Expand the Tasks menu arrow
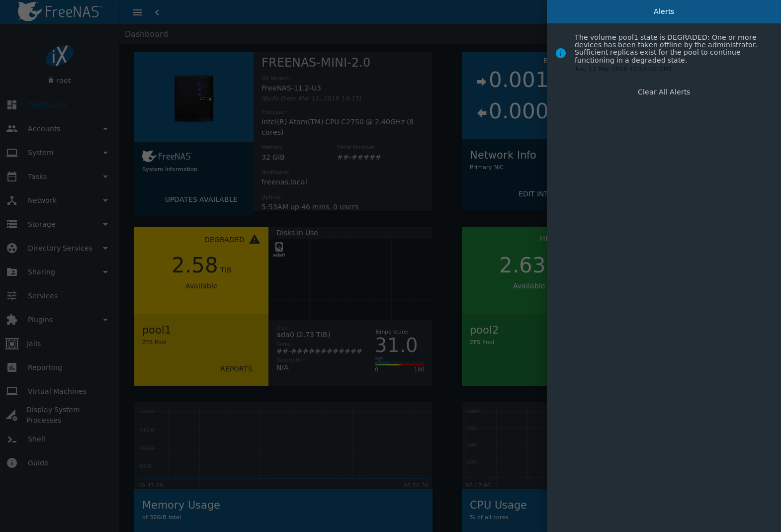Image resolution: width=781 pixels, height=532 pixels. point(105,177)
